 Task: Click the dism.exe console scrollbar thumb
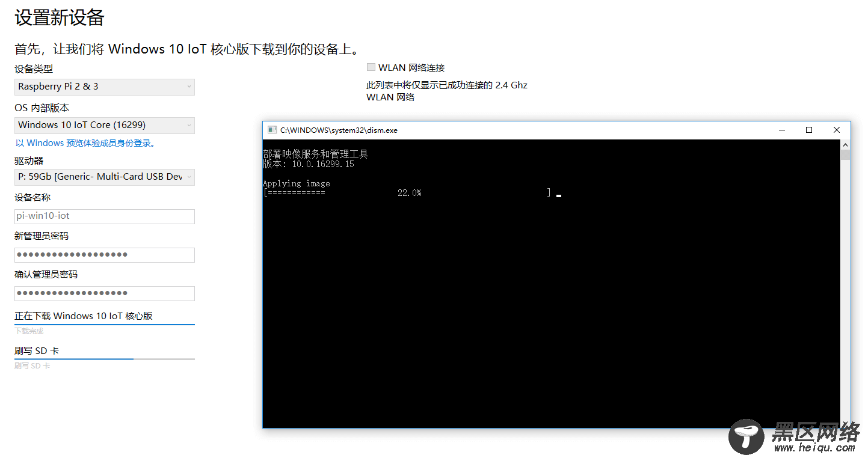point(845,155)
